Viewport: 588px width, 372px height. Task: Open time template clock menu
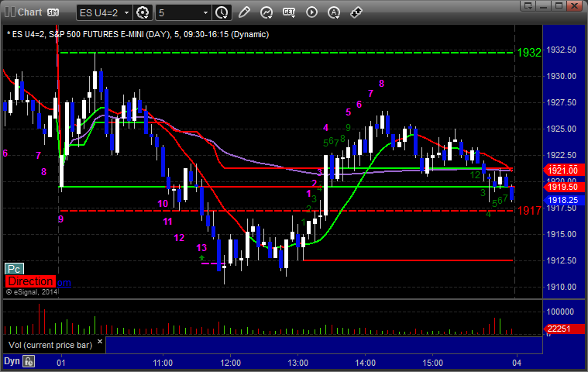coord(222,12)
